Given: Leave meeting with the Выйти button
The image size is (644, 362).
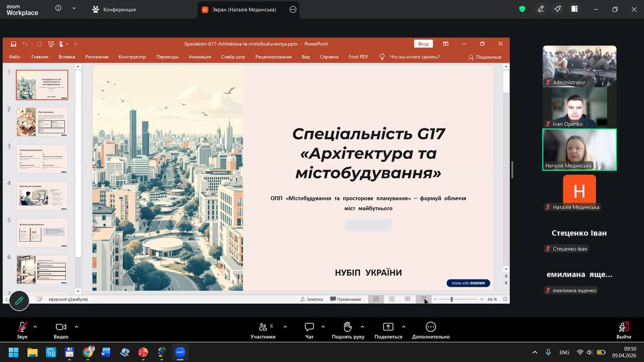Looking at the screenshot, I should [624, 330].
